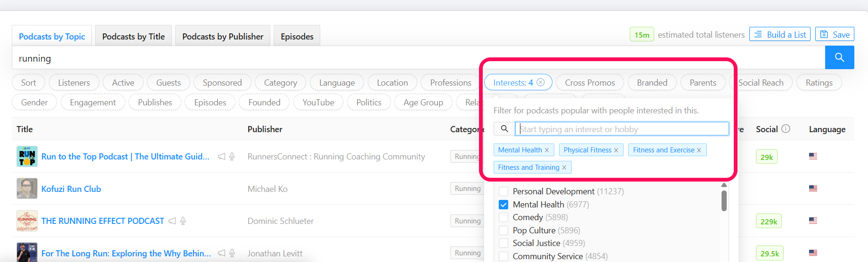Open the Category filter dropdown

pos(280,83)
